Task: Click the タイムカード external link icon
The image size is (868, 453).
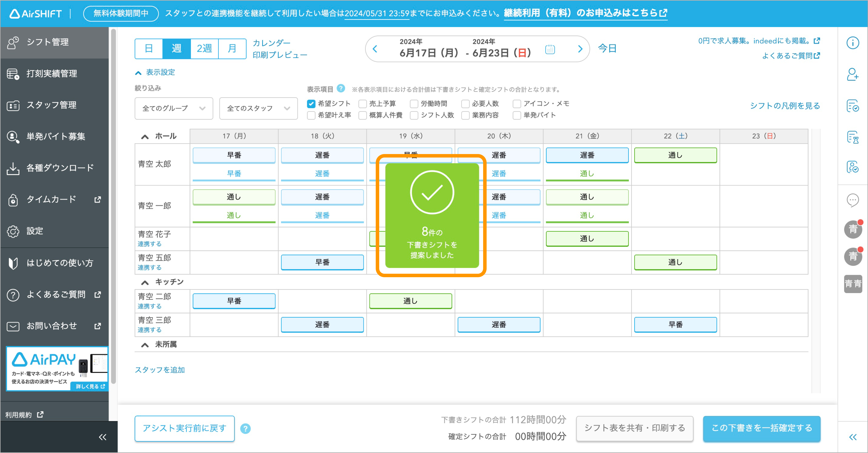Action: (98, 199)
